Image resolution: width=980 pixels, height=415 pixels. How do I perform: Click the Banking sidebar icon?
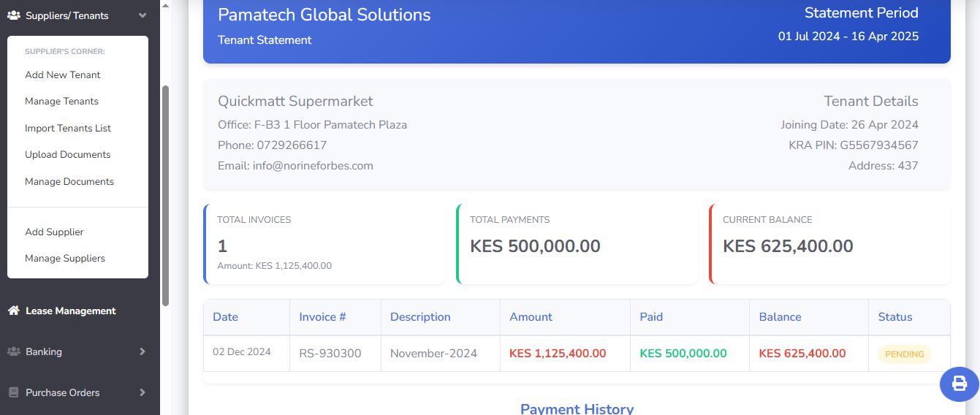[13, 351]
